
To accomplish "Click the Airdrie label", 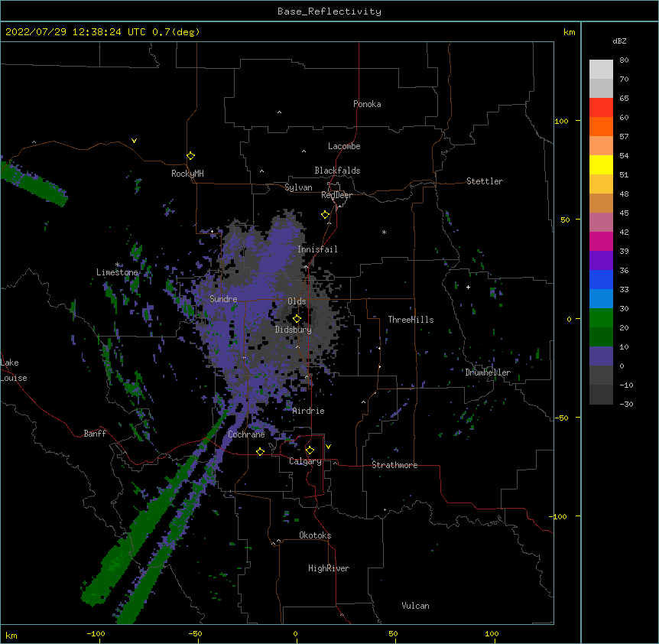I will [308, 411].
